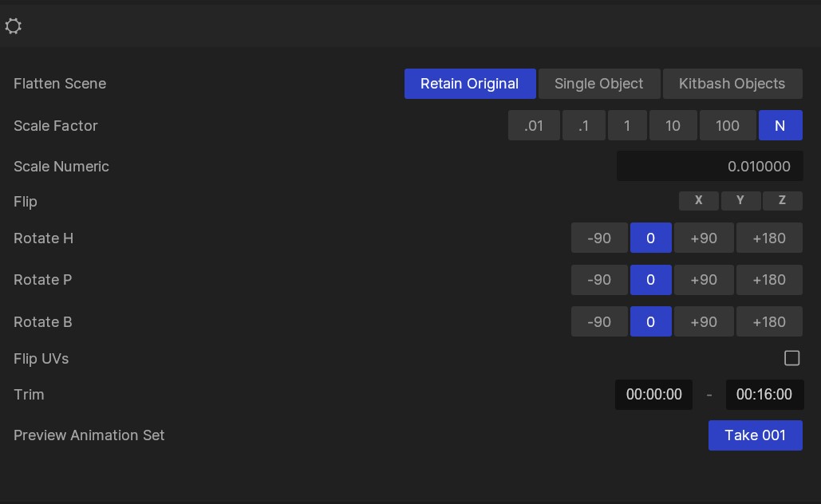The image size is (821, 504).
Task: Set Scale Factor to .01
Action: [x=533, y=126]
